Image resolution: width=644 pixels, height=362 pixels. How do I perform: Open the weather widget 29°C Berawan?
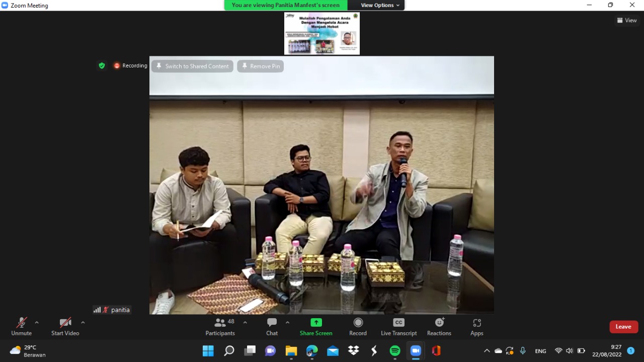pyautogui.click(x=28, y=351)
